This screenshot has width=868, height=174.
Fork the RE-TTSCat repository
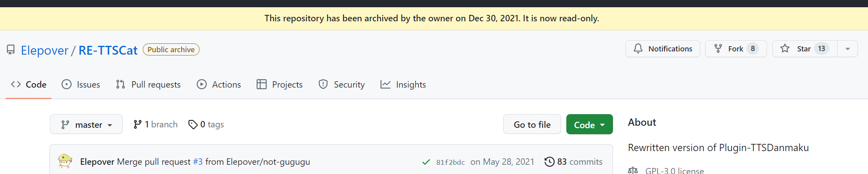click(x=736, y=49)
